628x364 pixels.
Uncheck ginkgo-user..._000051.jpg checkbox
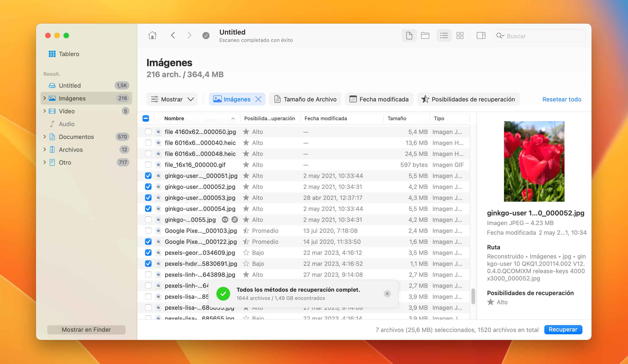pos(148,176)
